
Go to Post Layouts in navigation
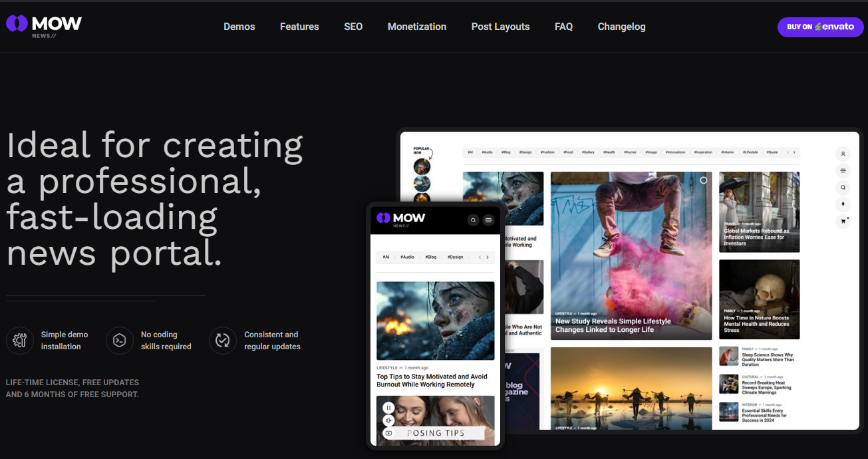pos(500,27)
